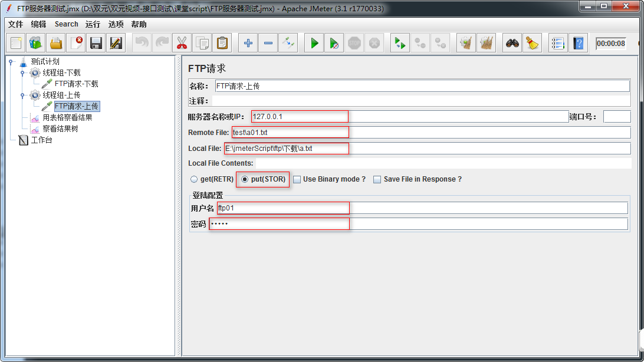The image size is (644, 362).
Task: Open the 编辑 menu
Action: tap(38, 24)
